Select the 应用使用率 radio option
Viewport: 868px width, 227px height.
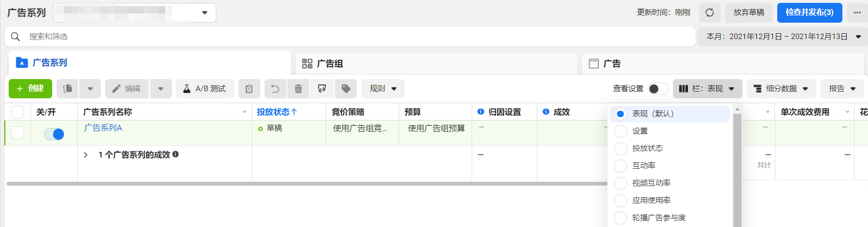(x=621, y=200)
